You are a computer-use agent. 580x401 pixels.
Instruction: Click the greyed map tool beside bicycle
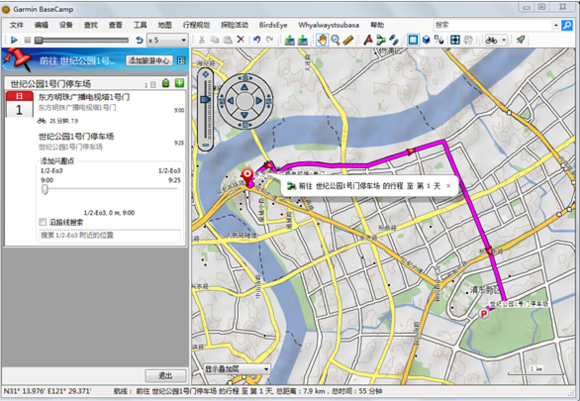coord(468,40)
